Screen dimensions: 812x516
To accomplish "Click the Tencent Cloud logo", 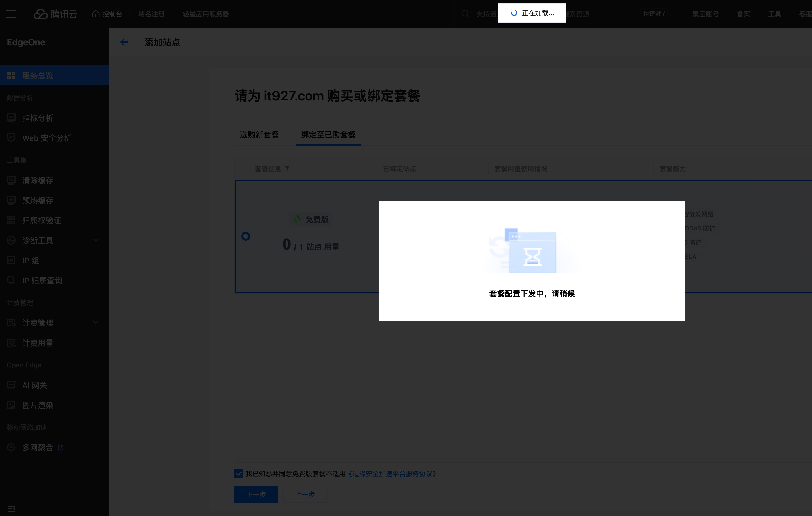I will coord(55,14).
